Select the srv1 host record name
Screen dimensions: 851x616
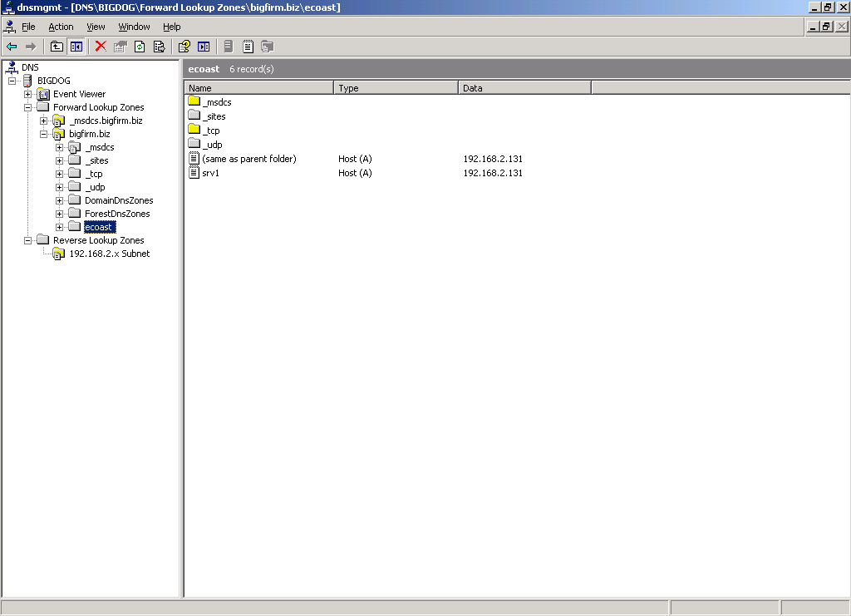click(x=210, y=173)
